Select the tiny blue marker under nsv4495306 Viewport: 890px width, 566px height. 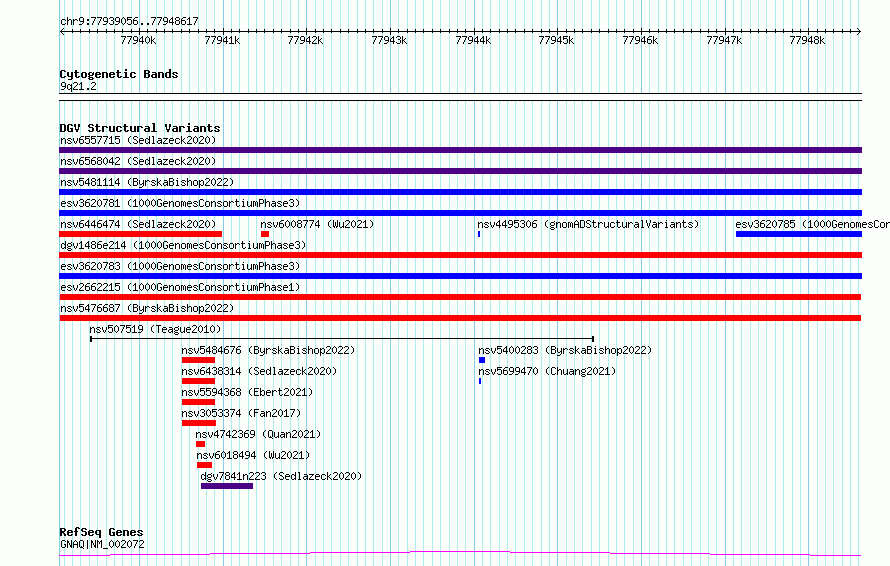click(479, 234)
